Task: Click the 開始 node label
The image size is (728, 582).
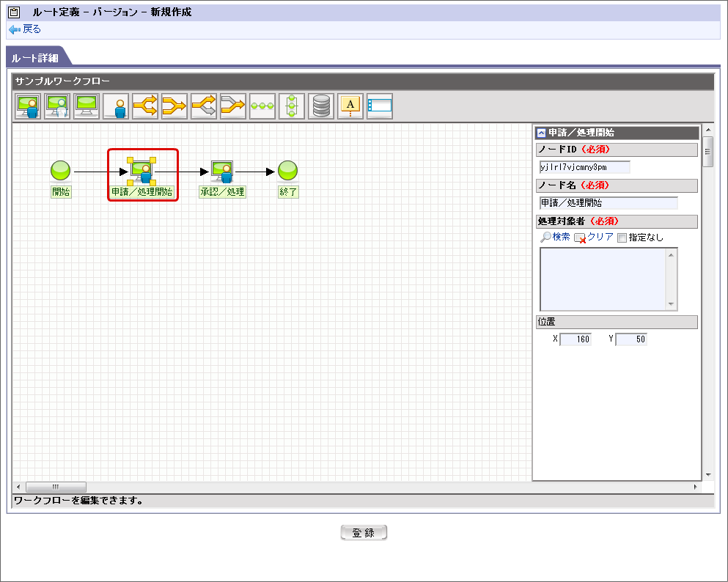Action: [x=61, y=192]
